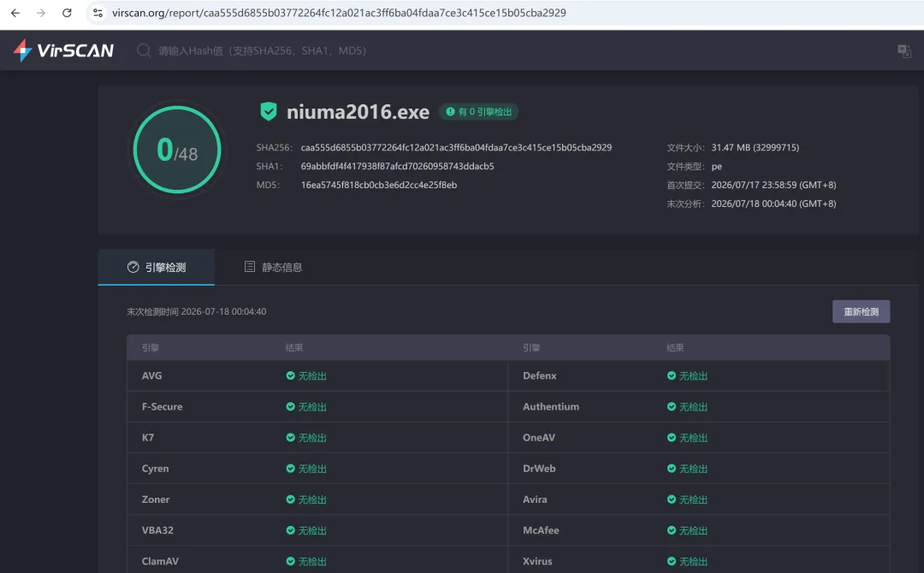
Task: Click Cyren engine name
Action: 155,469
